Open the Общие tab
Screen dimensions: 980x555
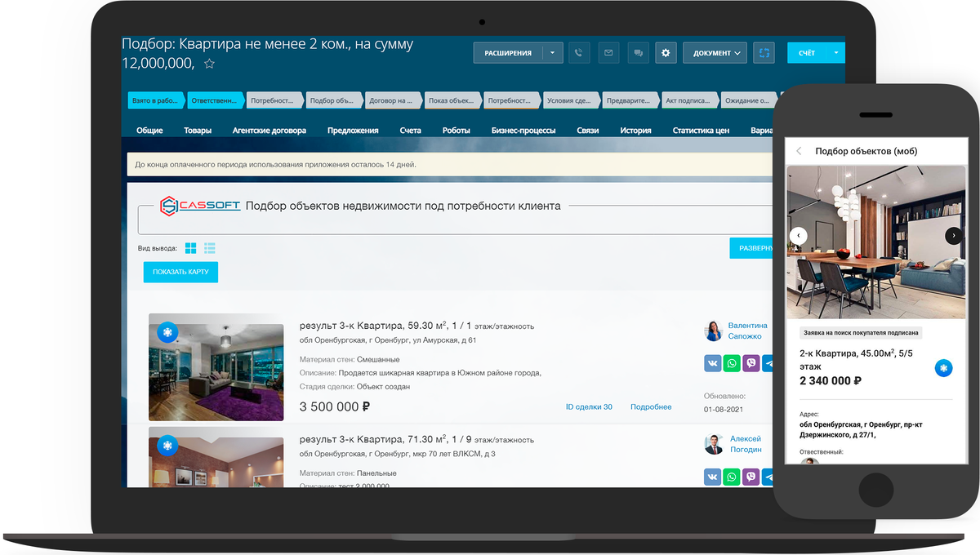(x=149, y=131)
